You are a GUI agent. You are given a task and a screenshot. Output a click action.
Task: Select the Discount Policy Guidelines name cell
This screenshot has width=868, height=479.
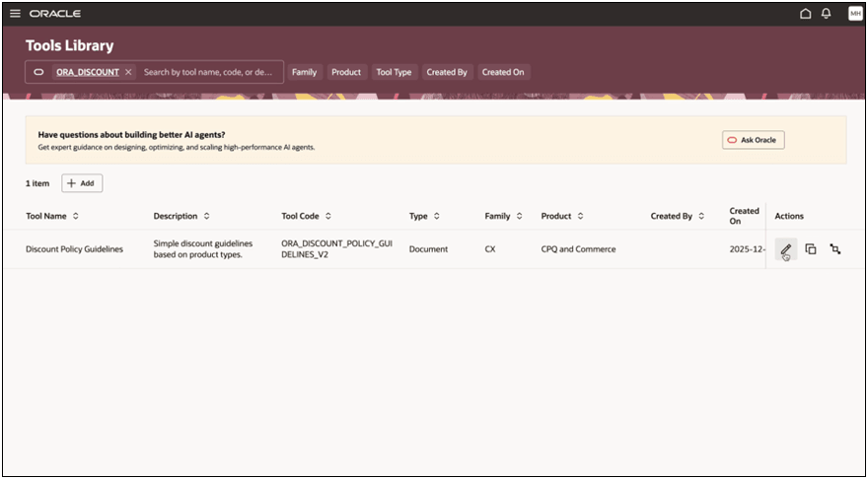[75, 249]
